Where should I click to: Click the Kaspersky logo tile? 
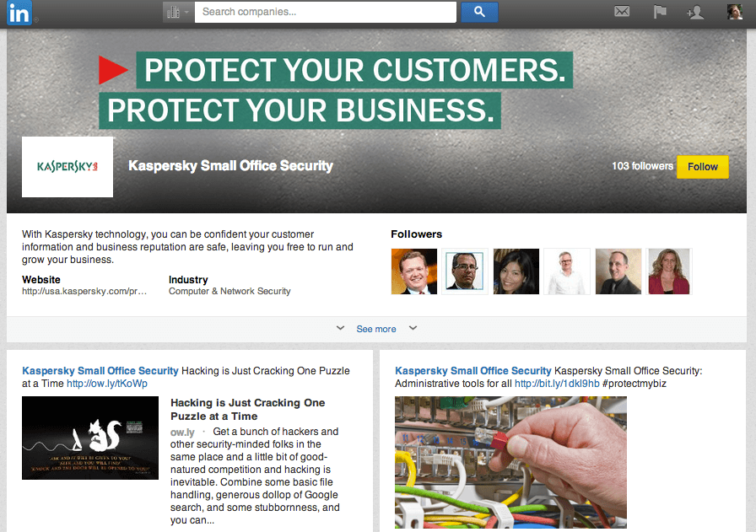click(67, 167)
